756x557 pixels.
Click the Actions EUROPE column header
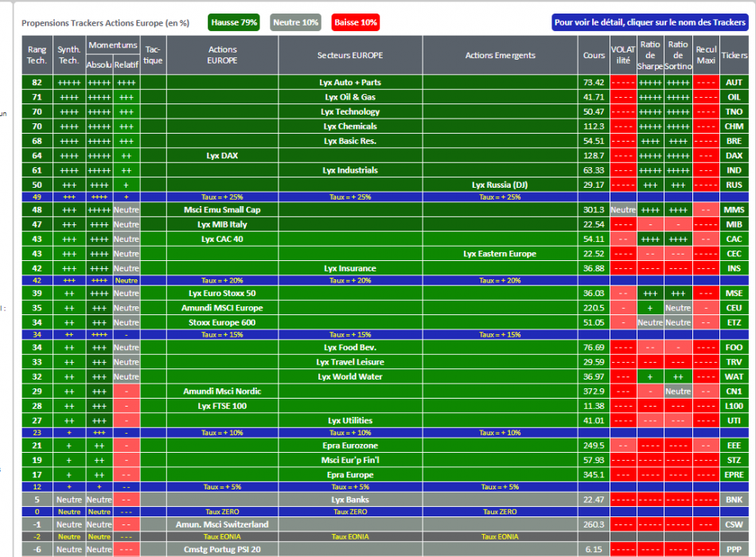[222, 55]
